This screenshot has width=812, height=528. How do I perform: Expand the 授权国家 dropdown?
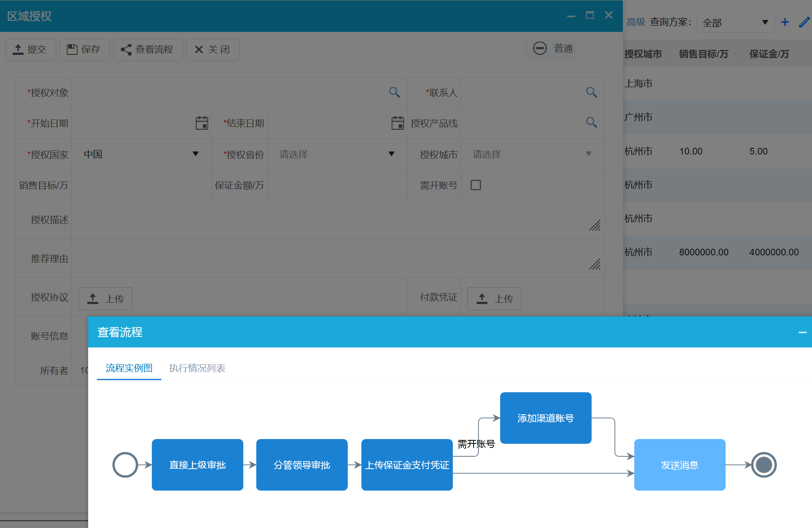[195, 154]
